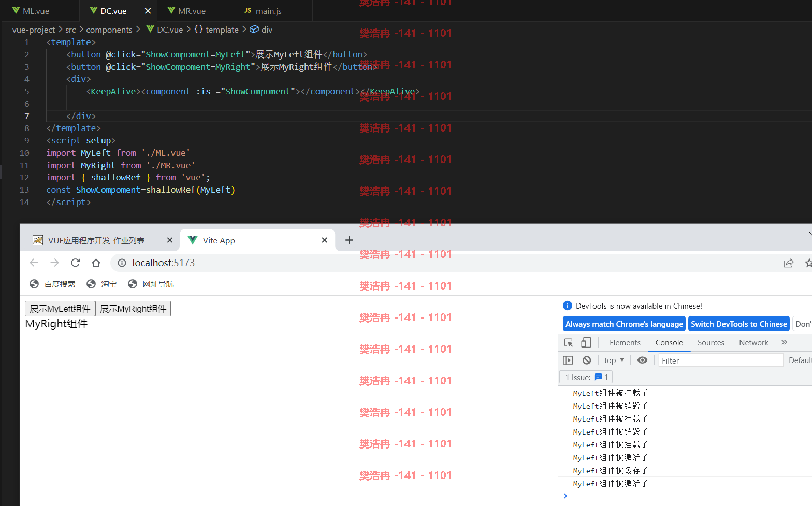Clear the console
The image size is (812, 506).
(587, 360)
